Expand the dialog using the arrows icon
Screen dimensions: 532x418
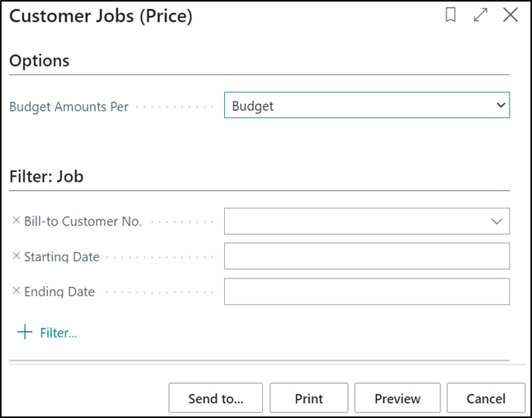[x=481, y=15]
